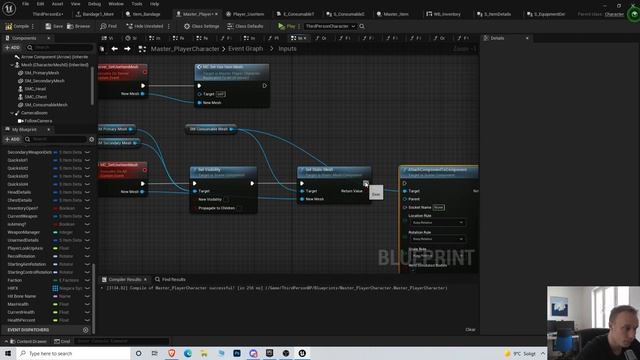The height and width of the screenshot is (360, 640).
Task: Check New Visibility on Set Visibility node
Action: point(226,200)
